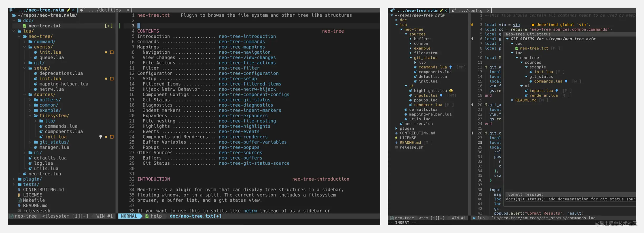The height and width of the screenshot is (233, 644).
Task: Expand the git/ folder chevron
Action: click(x=24, y=63)
